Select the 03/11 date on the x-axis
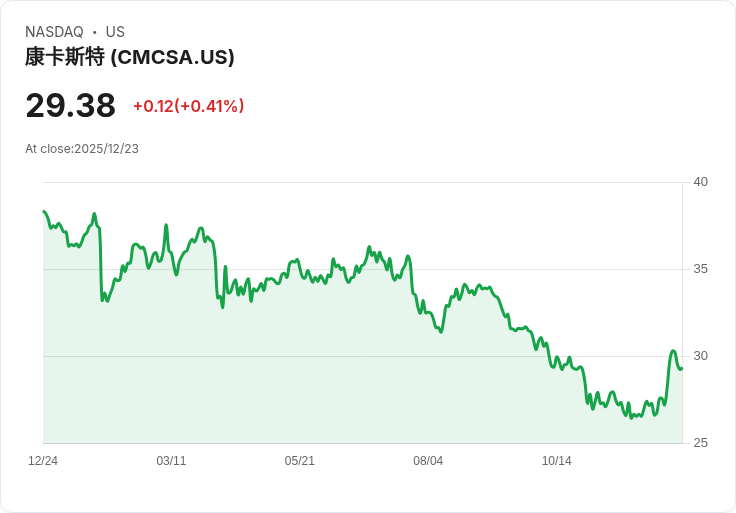 (x=171, y=461)
